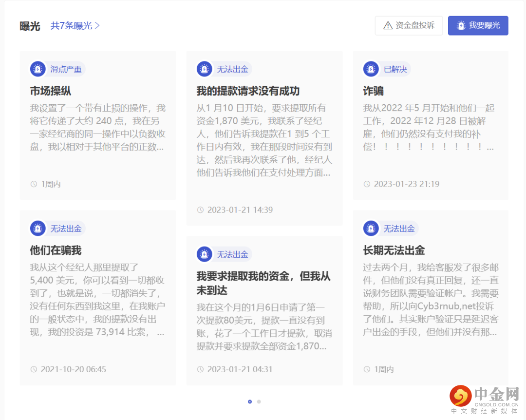Screen dimensions: 526x420
Task: Click the warning triangle icon in 资金盘投诉
Action: [388, 25]
